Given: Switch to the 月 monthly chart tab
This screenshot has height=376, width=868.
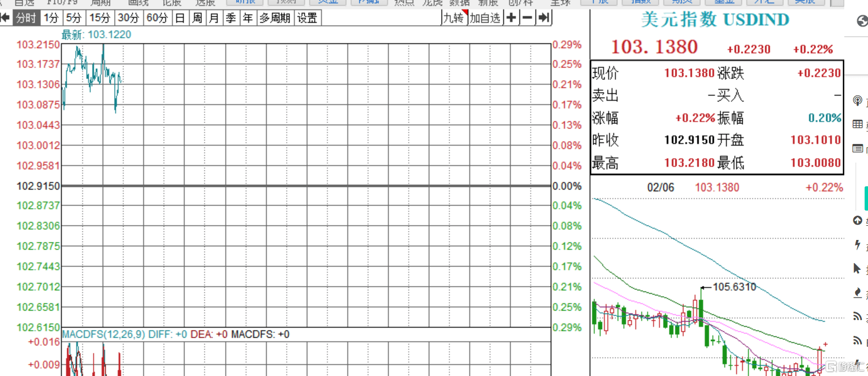Looking at the screenshot, I should click(214, 18).
